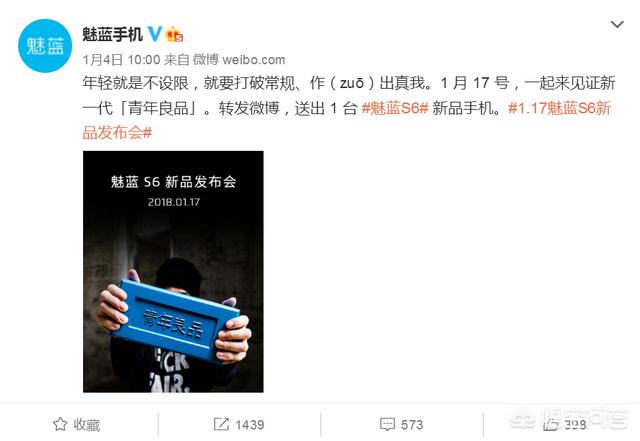Image resolution: width=640 pixels, height=441 pixels.
Task: Enlarge the 魅蓝 S6 launch poster image
Action: (x=173, y=272)
